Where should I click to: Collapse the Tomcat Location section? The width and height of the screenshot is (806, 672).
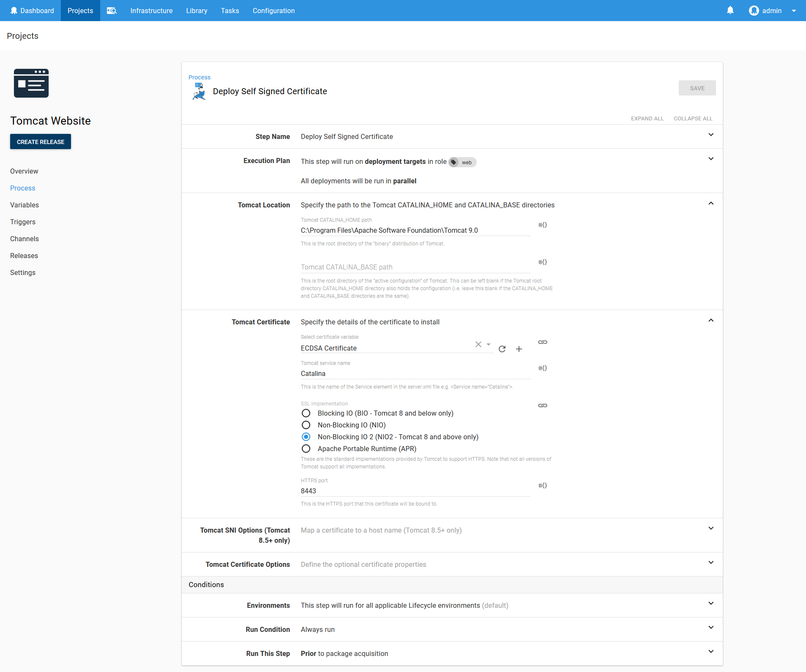(711, 204)
